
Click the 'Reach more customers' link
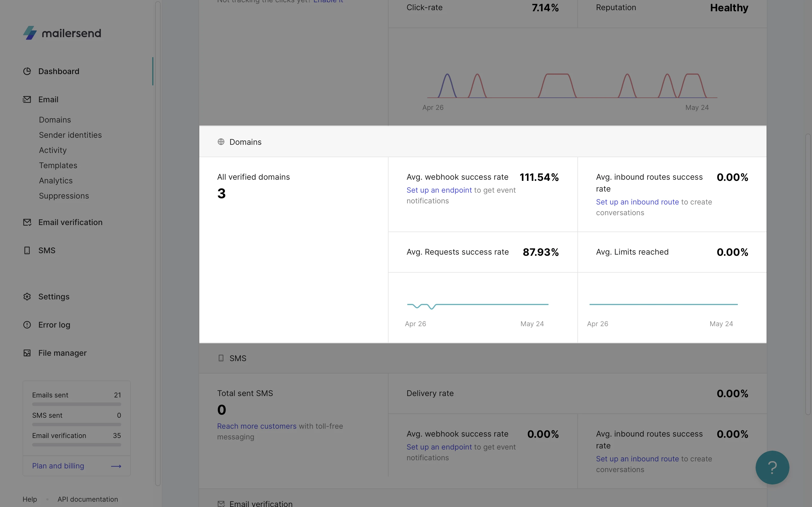click(257, 426)
